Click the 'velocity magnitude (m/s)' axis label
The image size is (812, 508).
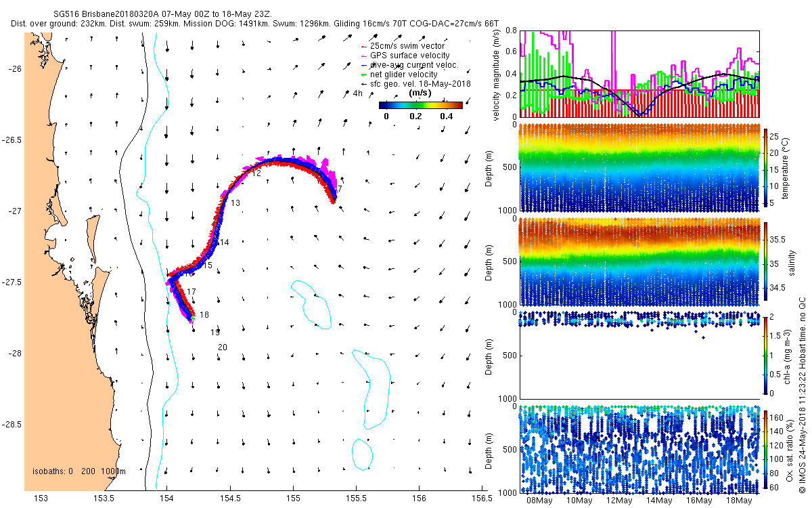point(497,75)
